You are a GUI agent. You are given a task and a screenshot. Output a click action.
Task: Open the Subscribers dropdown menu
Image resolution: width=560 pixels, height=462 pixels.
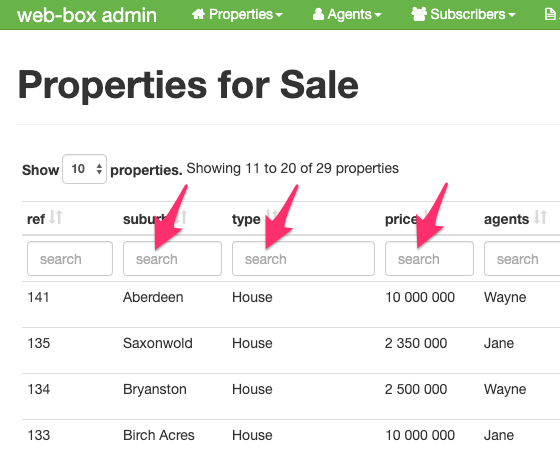tap(463, 15)
